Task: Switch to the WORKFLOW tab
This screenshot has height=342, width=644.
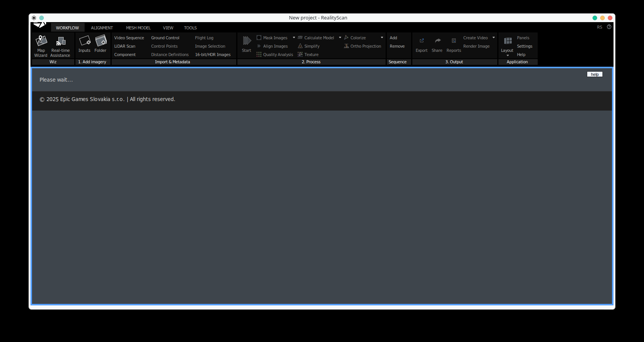Action: pos(67,28)
